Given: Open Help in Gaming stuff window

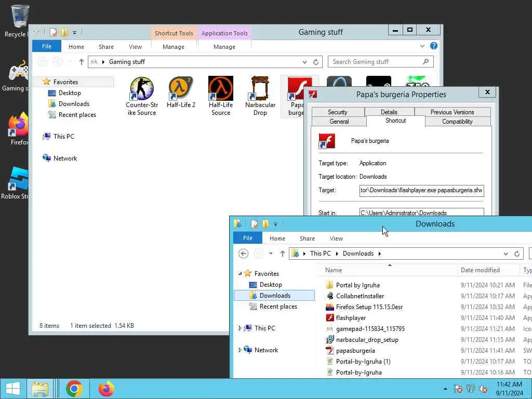Looking at the screenshot, I should (x=434, y=46).
